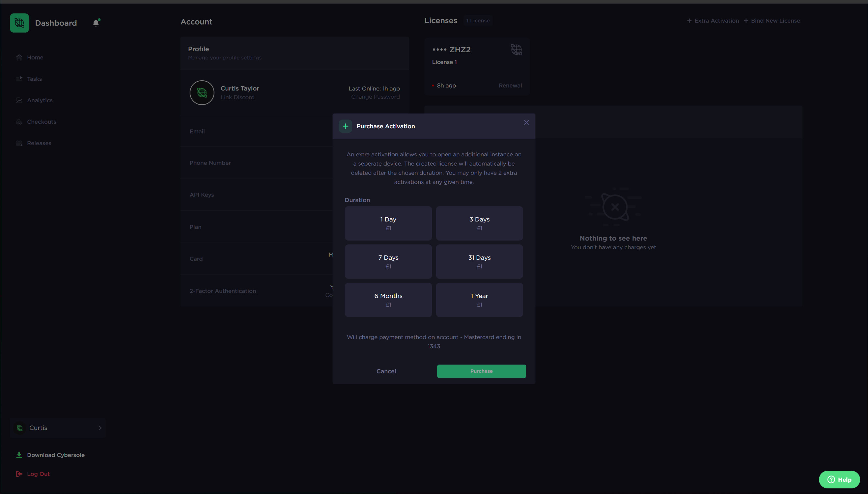868x494 pixels.
Task: Close the Purchase Activation dialog
Action: click(526, 123)
